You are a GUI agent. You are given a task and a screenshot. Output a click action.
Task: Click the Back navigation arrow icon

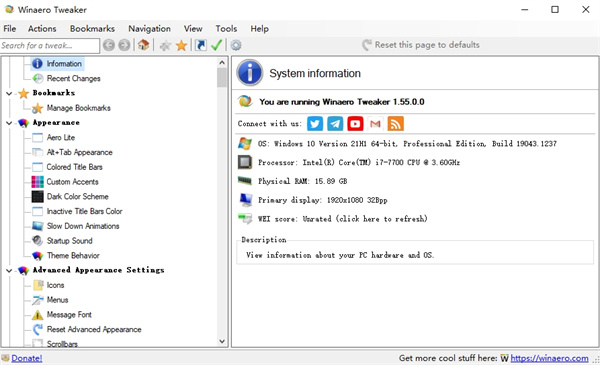pyautogui.click(x=109, y=45)
